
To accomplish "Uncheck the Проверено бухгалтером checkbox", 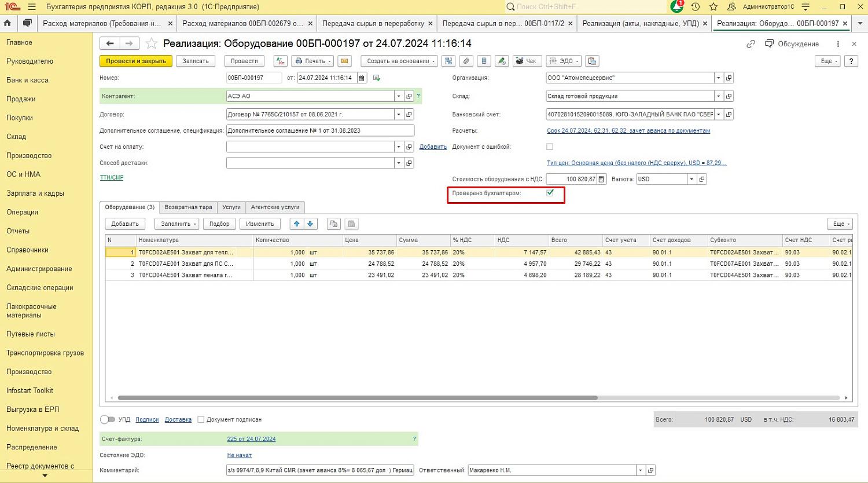I will [550, 193].
